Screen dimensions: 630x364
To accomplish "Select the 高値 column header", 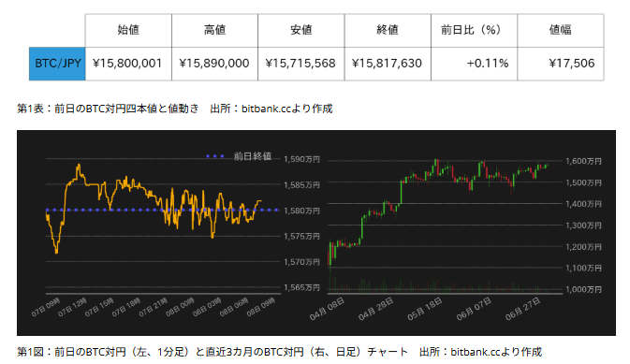I will [x=214, y=30].
